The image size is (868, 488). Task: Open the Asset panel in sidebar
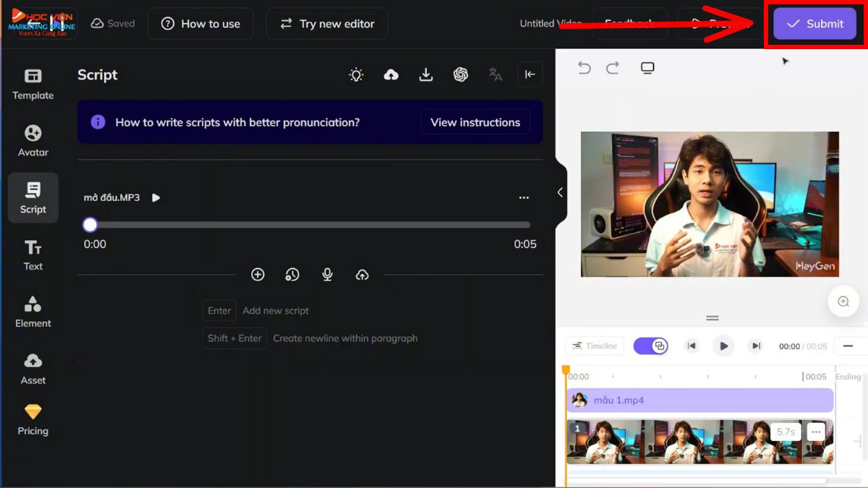pyautogui.click(x=33, y=369)
